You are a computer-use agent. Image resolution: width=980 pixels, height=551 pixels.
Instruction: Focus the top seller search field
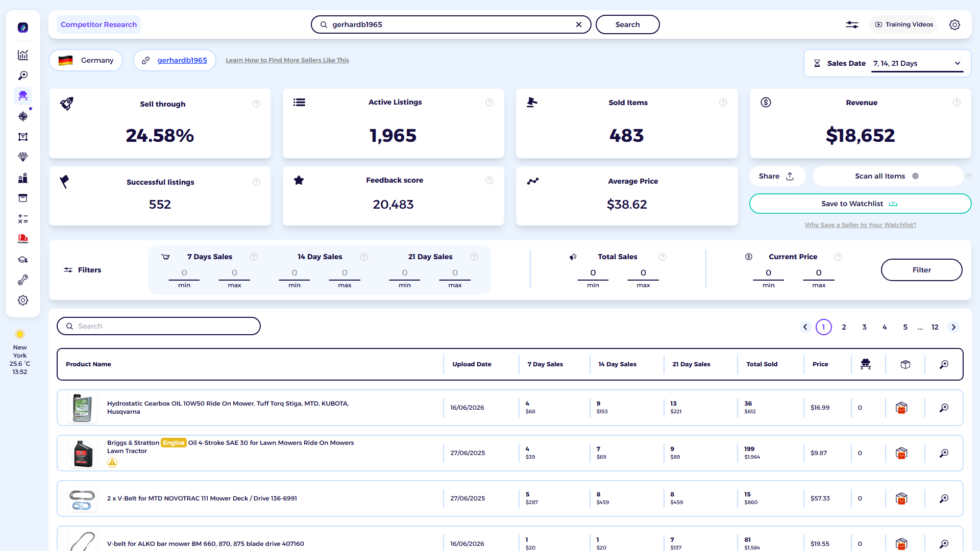tap(451, 24)
